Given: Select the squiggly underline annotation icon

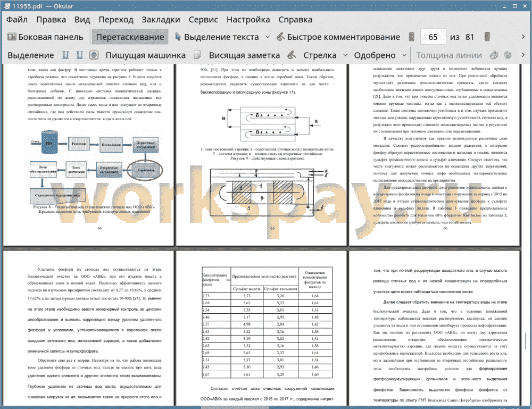Looking at the screenshot, I should (79, 55).
